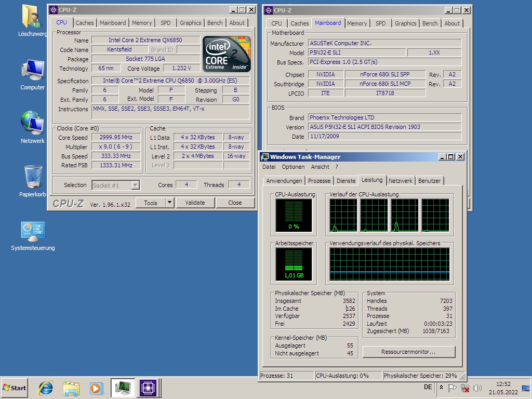Image resolution: width=532 pixels, height=399 pixels.
Task: Click the CPU-Z taskbar icon
Action: pos(147,388)
